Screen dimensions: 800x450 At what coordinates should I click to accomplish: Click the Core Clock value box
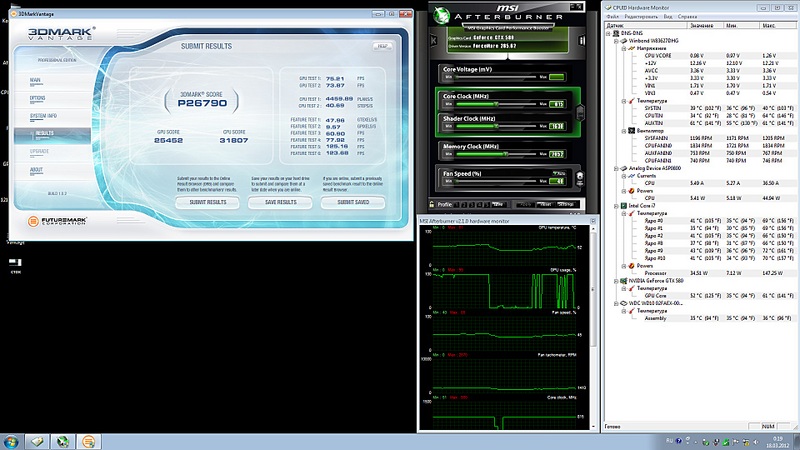coord(557,104)
